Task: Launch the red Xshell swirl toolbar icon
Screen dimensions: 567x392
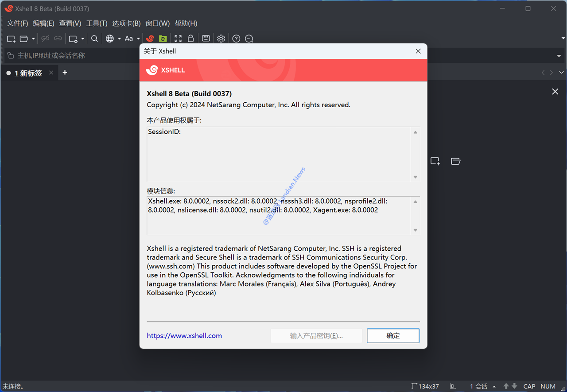Action: coord(150,39)
